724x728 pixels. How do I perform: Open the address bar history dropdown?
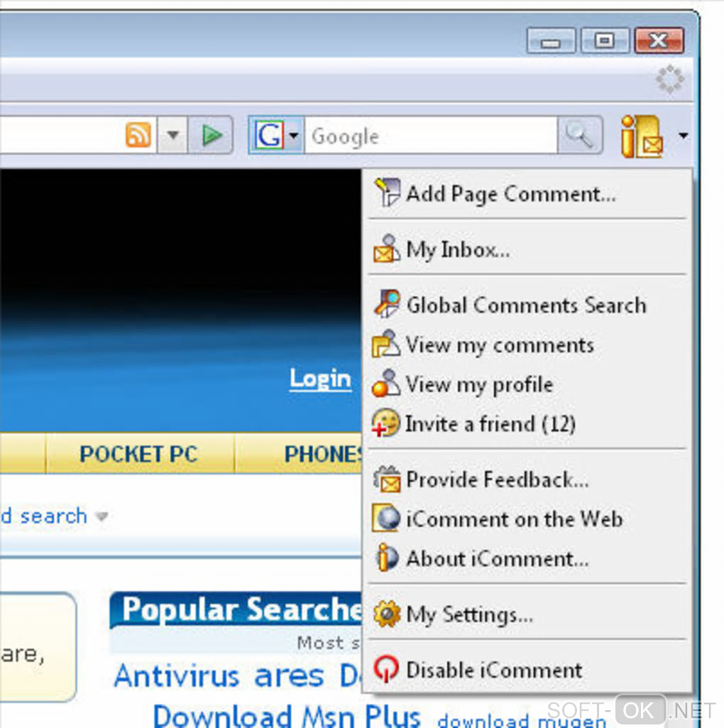point(172,135)
